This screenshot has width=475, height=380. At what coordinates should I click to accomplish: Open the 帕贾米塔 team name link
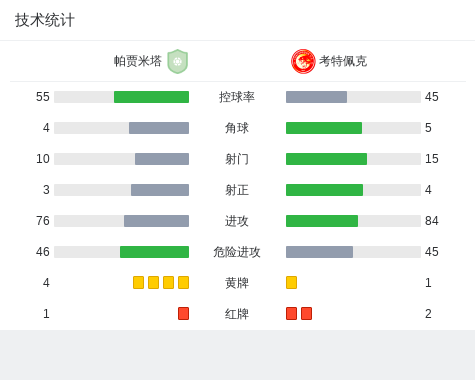pyautogui.click(x=138, y=61)
